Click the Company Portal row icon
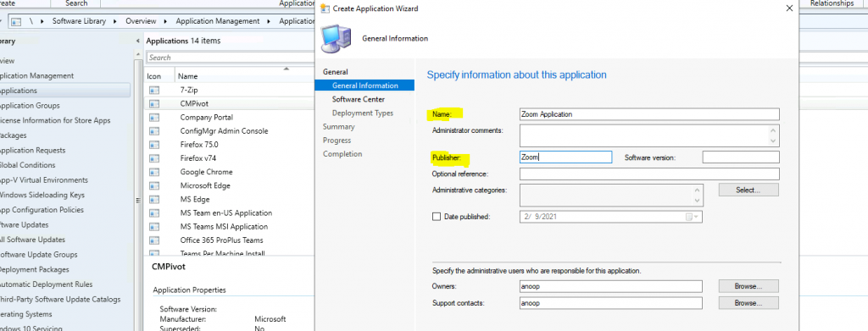Viewport: 868px width, 331px height. [154, 117]
